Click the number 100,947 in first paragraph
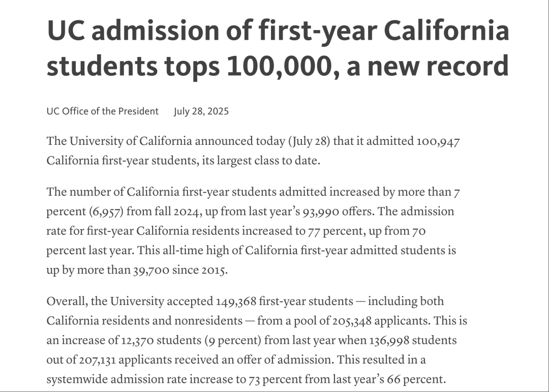Image resolution: width=549 pixels, height=392 pixels. point(438,141)
